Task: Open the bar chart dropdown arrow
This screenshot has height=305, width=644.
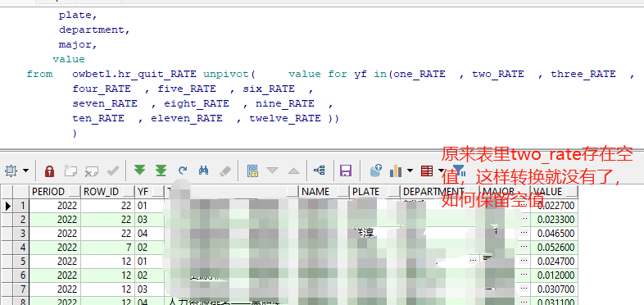Action: (410, 171)
